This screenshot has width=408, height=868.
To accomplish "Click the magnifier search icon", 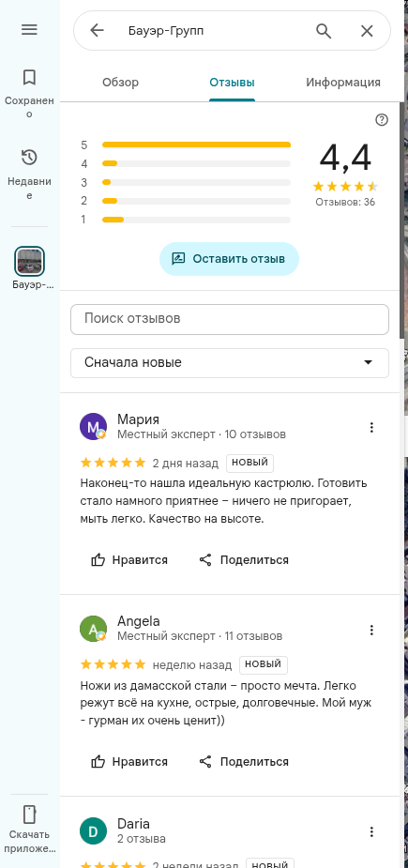I will pos(324,30).
